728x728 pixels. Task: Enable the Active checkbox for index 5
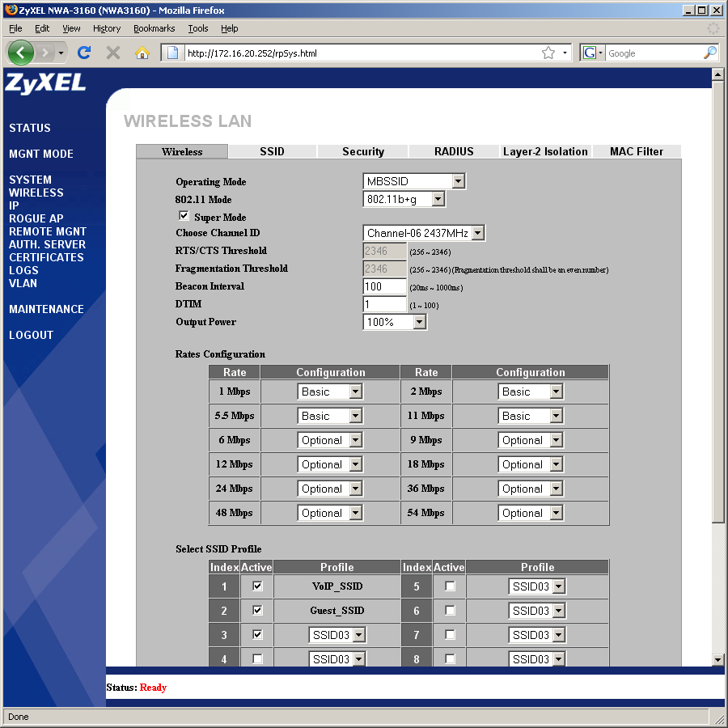(450, 586)
